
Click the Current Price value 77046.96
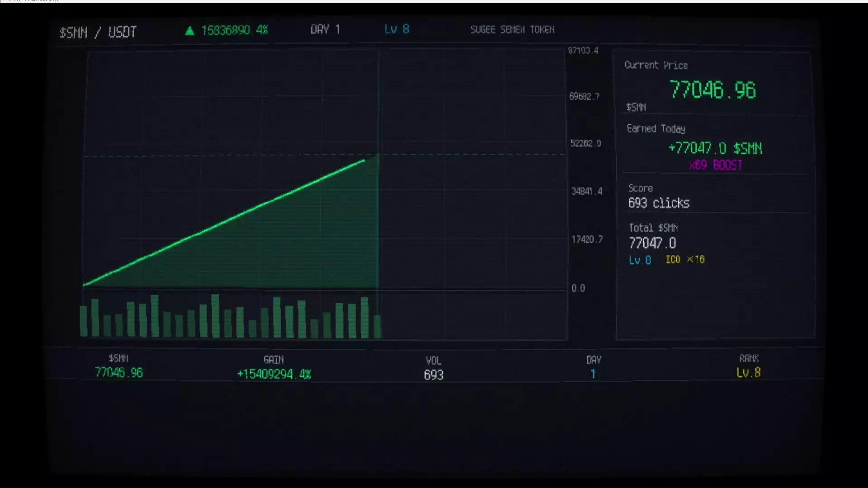pos(712,89)
